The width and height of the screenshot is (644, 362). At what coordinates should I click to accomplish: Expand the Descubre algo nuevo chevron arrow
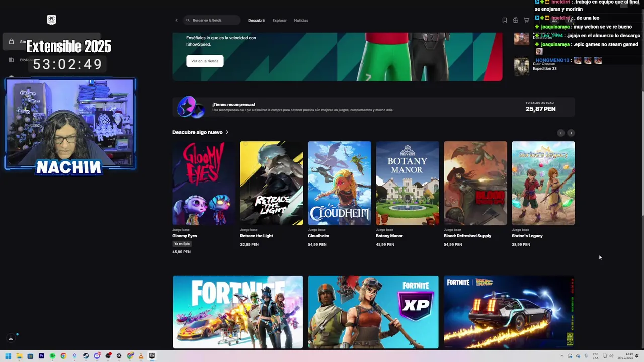coord(227,132)
